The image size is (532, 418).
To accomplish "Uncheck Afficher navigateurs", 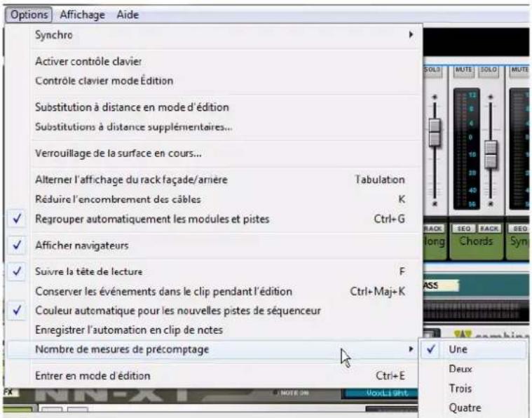I will click(x=214, y=245).
